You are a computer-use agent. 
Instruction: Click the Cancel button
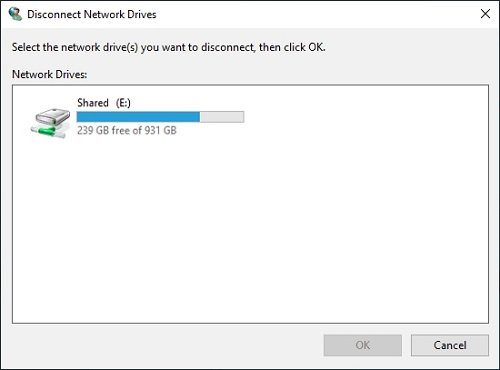point(450,345)
